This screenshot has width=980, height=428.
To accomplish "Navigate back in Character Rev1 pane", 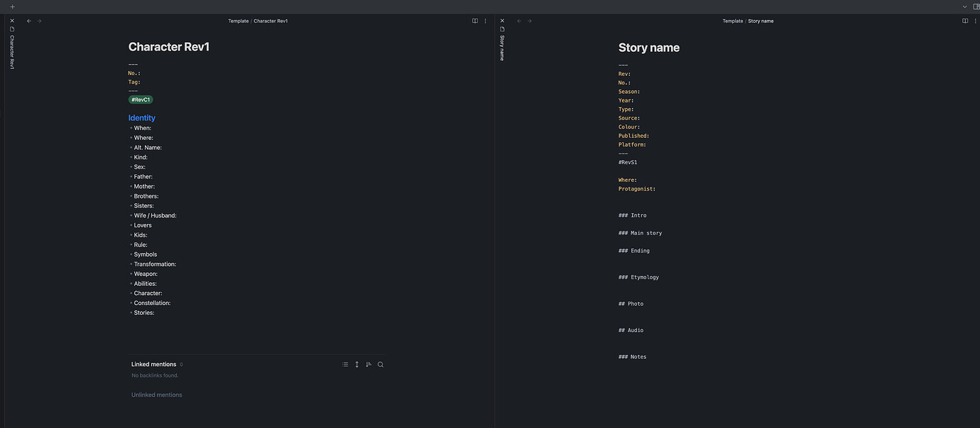I will (x=28, y=21).
